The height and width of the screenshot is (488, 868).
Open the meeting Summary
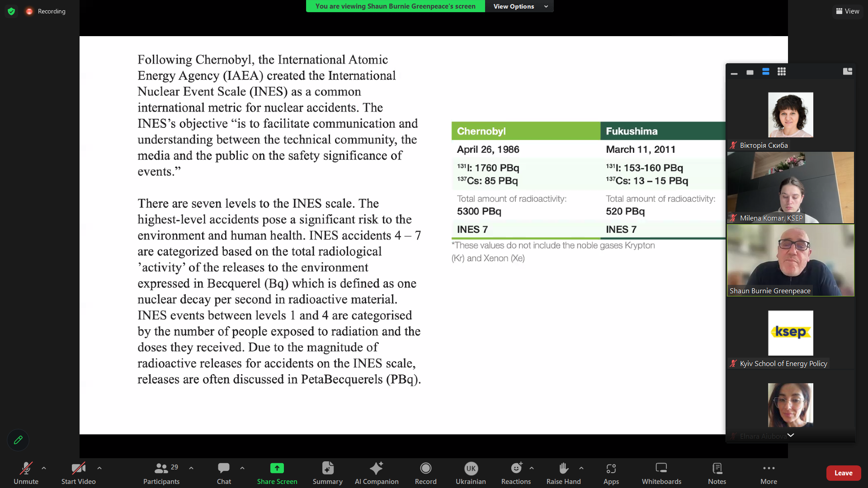327,473
